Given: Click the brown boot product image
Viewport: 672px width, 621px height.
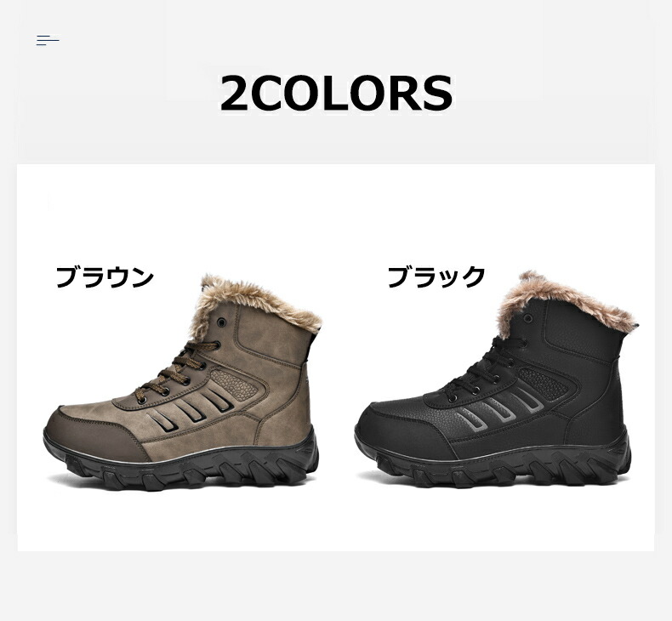Looking at the screenshot, I should tap(182, 382).
